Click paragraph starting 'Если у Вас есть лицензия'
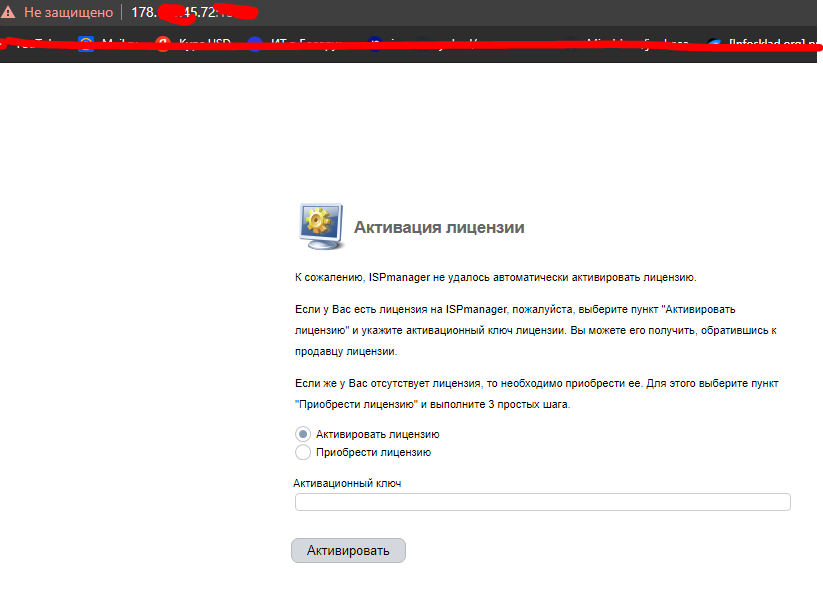This screenshot has height=607, width=823. (x=535, y=330)
